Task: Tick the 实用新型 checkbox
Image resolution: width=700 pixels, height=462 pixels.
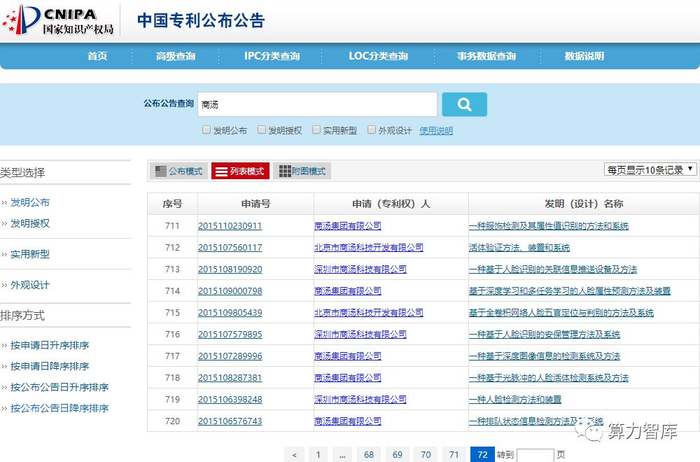Action: tap(316, 131)
